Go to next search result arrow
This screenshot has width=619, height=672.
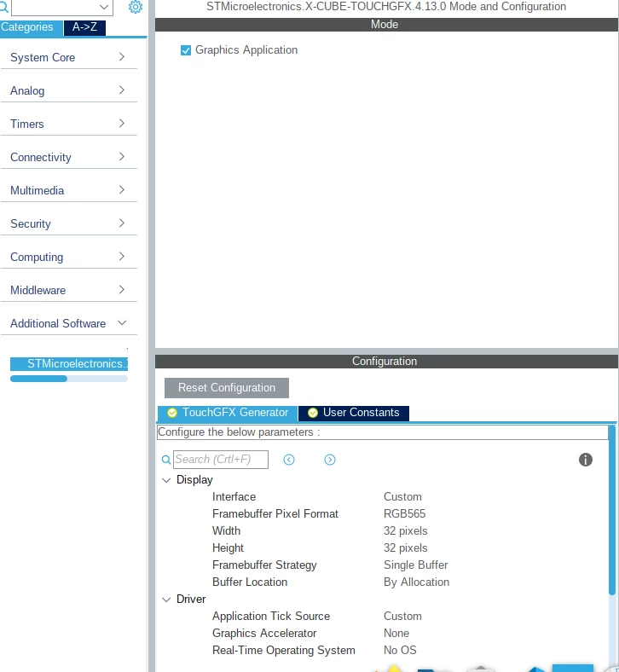[x=330, y=460]
